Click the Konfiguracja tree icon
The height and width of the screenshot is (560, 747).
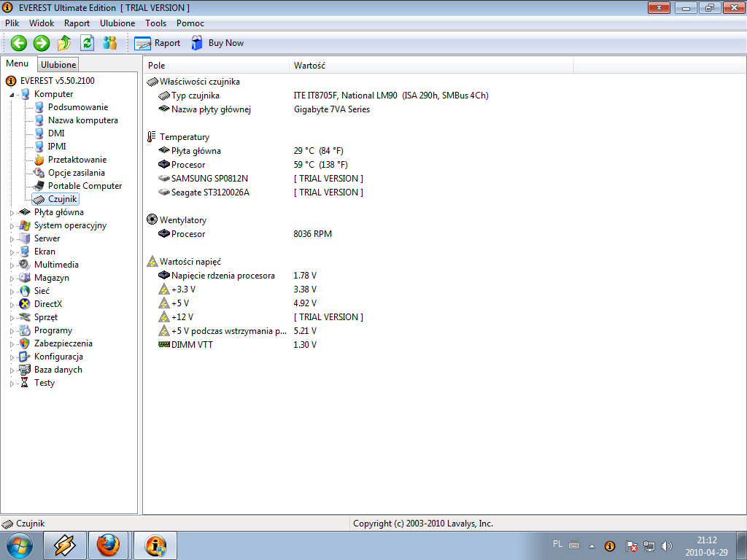click(x=25, y=357)
